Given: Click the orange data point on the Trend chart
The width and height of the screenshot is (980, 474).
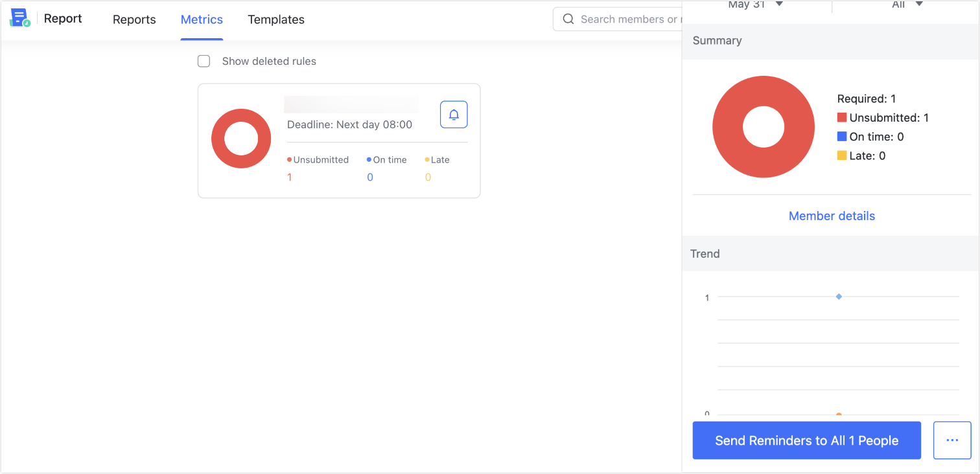Looking at the screenshot, I should (x=839, y=414).
